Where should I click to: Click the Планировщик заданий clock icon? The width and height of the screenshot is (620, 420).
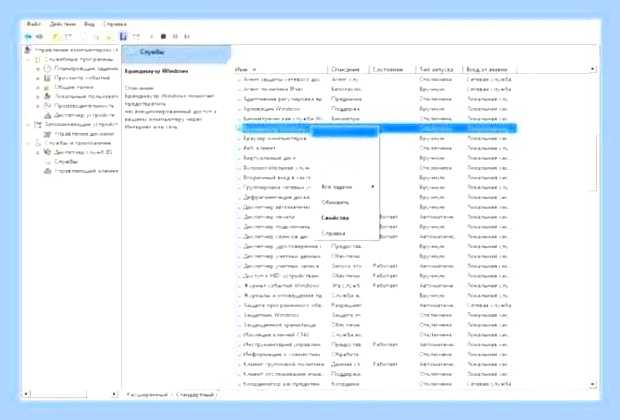click(x=47, y=69)
